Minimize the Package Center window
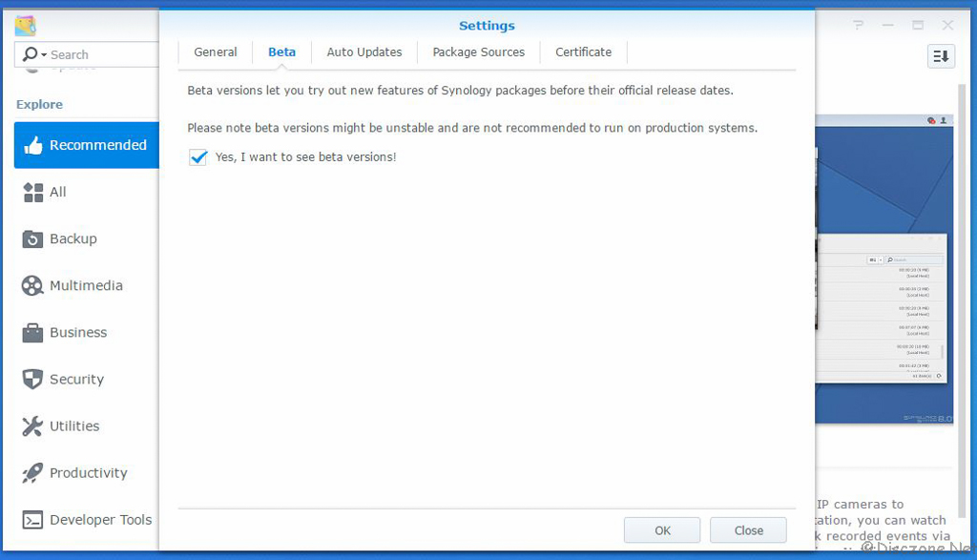The width and height of the screenshot is (977, 560). (888, 25)
